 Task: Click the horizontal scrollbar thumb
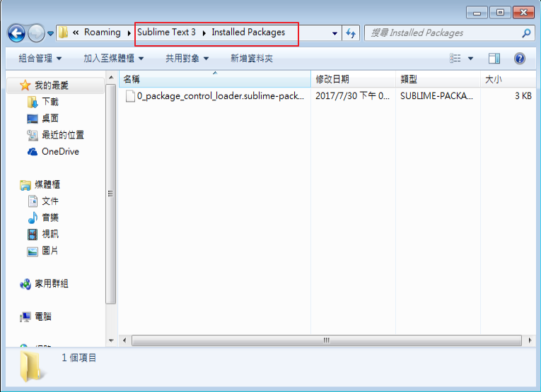327,340
